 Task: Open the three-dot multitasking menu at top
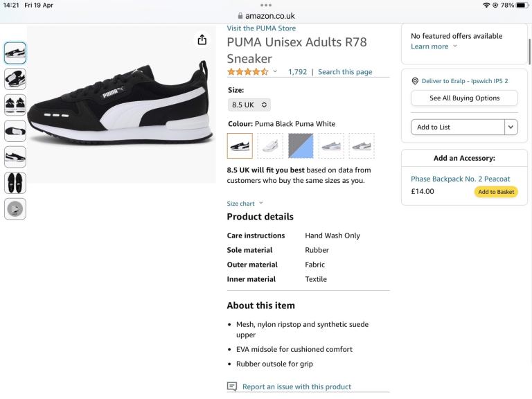[x=266, y=6]
